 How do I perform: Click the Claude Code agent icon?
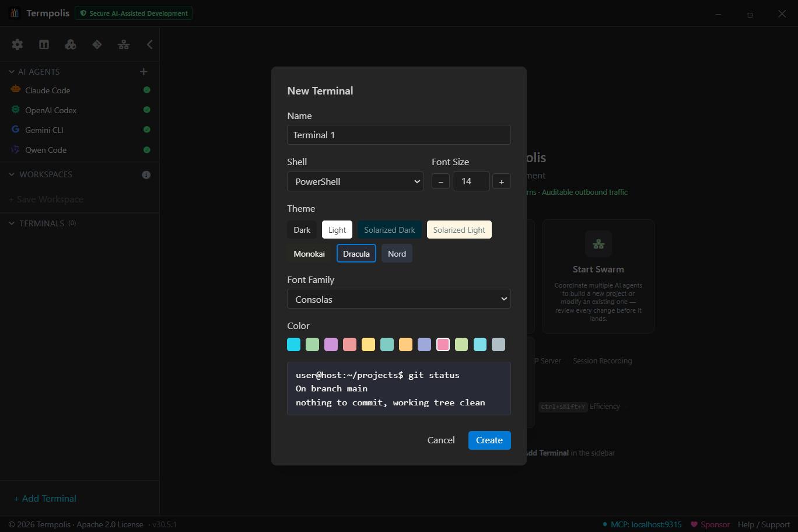click(16, 90)
